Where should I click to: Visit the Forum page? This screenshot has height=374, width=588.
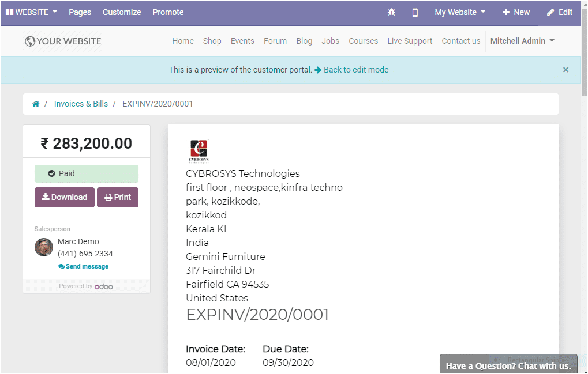coord(275,41)
